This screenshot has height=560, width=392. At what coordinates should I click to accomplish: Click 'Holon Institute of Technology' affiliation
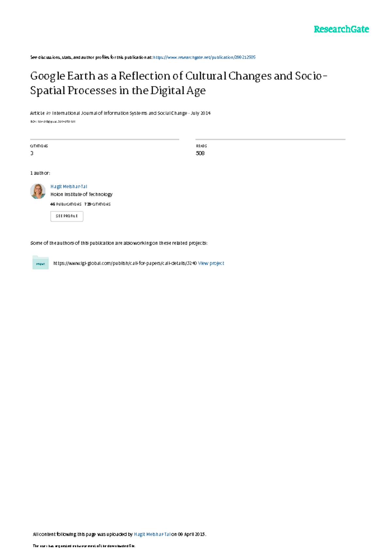tap(81, 194)
